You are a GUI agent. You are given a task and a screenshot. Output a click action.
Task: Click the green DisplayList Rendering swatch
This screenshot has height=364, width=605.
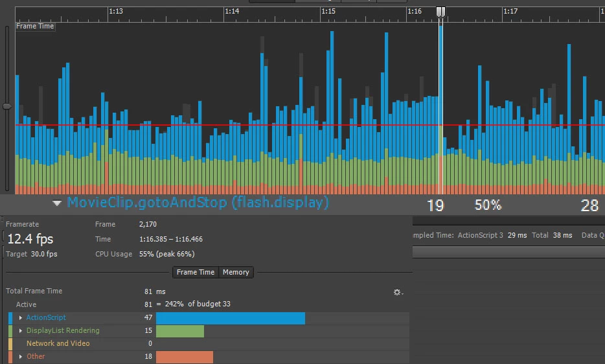point(10,331)
